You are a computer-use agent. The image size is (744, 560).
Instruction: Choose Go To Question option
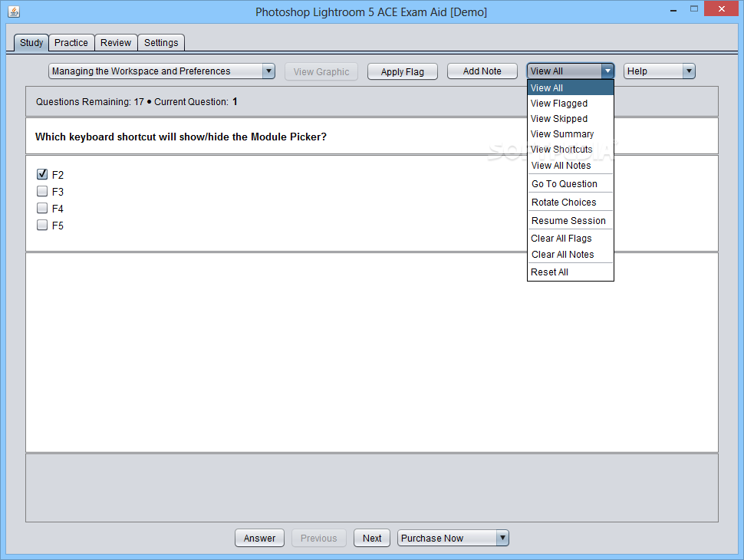pyautogui.click(x=571, y=183)
